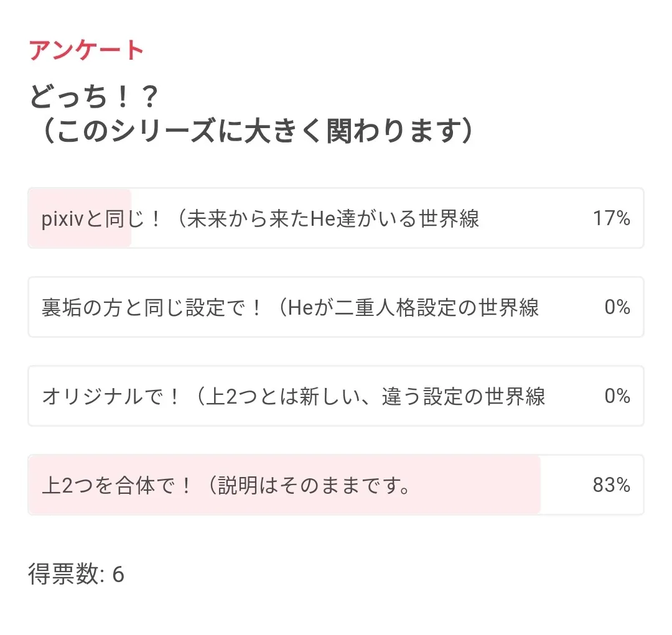This screenshot has height=635, width=672.
Task: Click the number 6 in the vote count
Action: pos(118,575)
